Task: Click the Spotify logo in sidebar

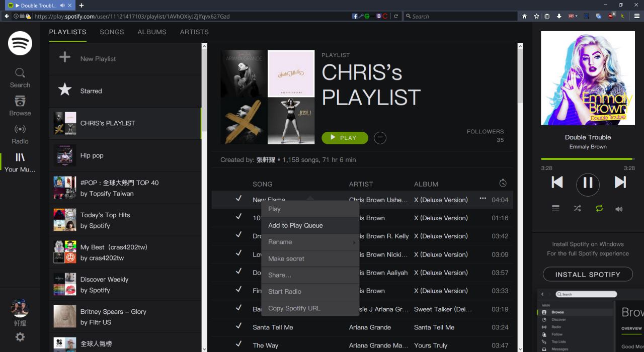Action: 20,43
